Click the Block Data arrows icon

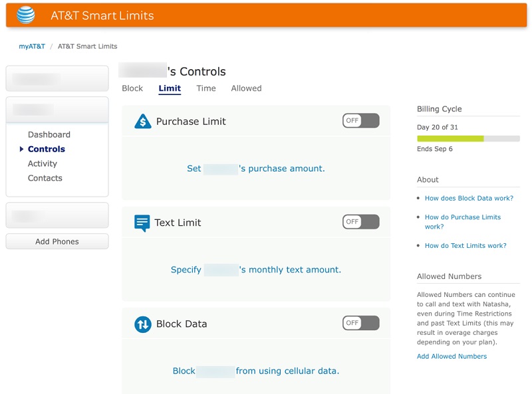click(x=142, y=324)
